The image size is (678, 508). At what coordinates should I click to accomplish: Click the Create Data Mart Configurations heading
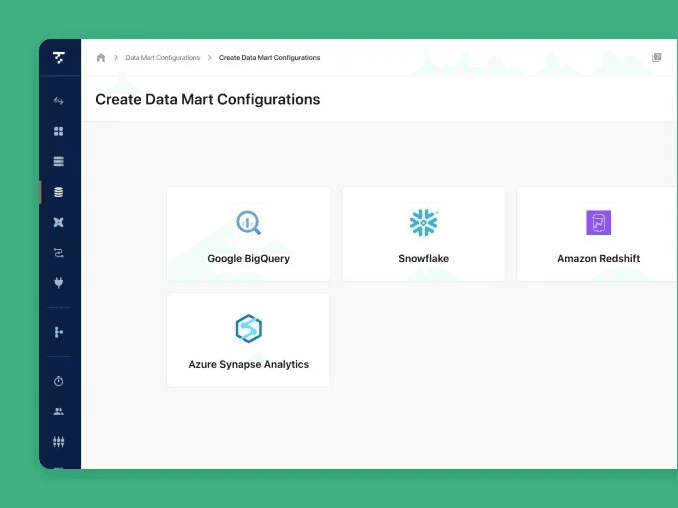(x=208, y=99)
